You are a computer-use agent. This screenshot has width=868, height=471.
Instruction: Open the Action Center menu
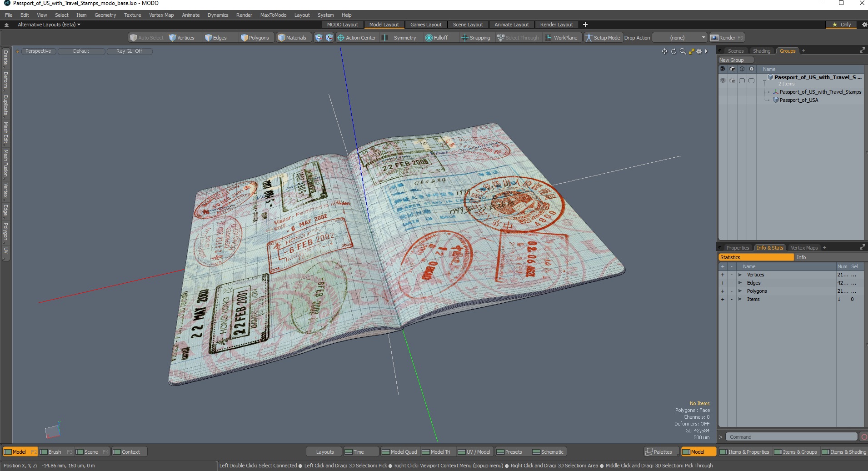(x=357, y=38)
